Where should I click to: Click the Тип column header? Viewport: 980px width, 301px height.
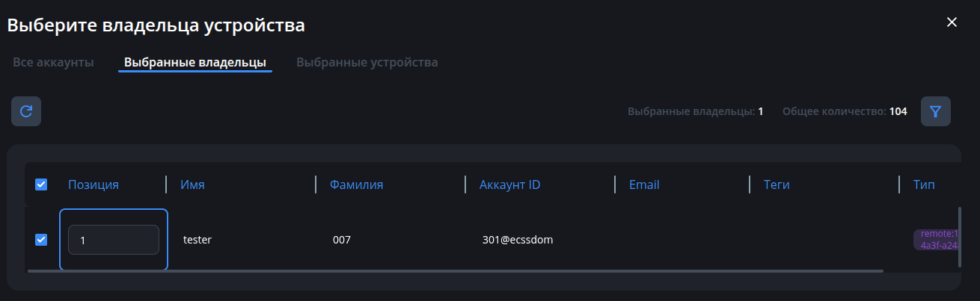924,184
